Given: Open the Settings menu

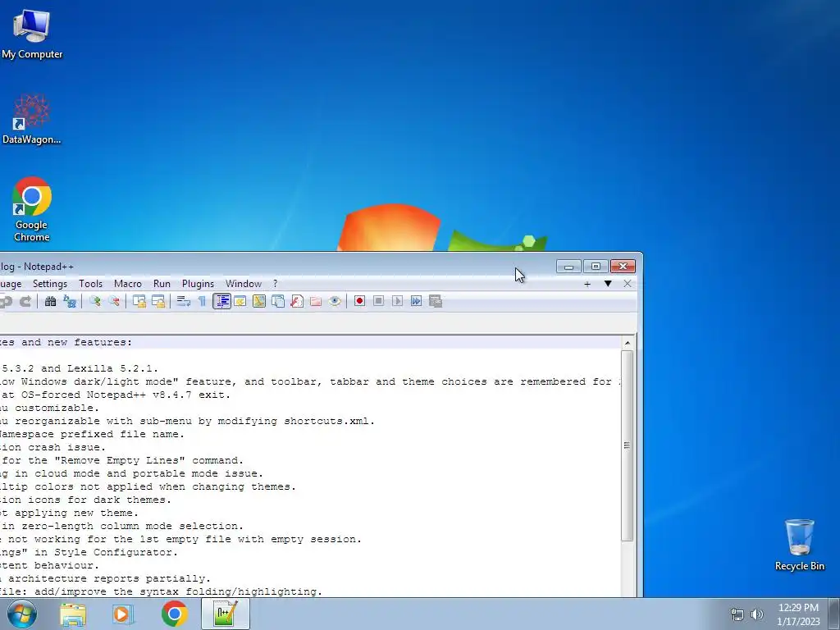Looking at the screenshot, I should point(50,284).
